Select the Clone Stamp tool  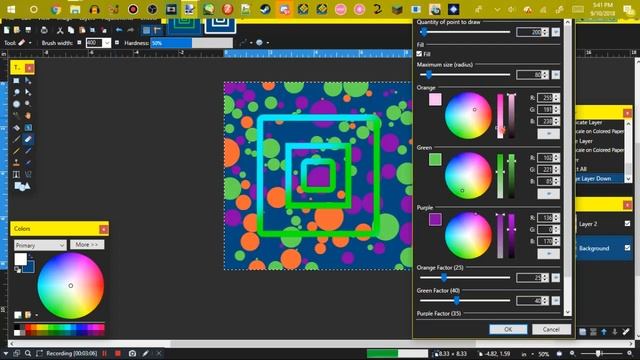16,163
